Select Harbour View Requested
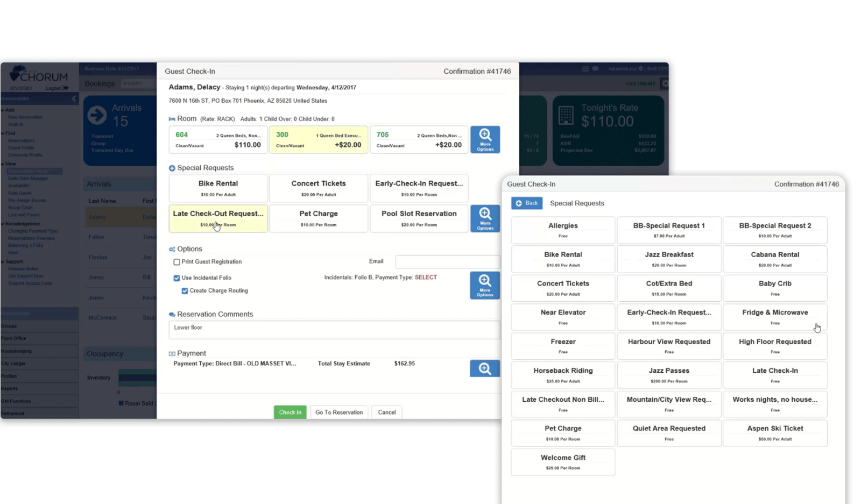 (x=669, y=346)
